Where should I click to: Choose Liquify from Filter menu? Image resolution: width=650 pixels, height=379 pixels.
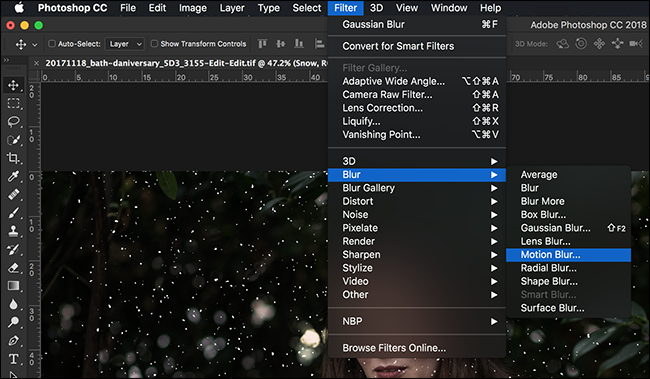(x=417, y=121)
